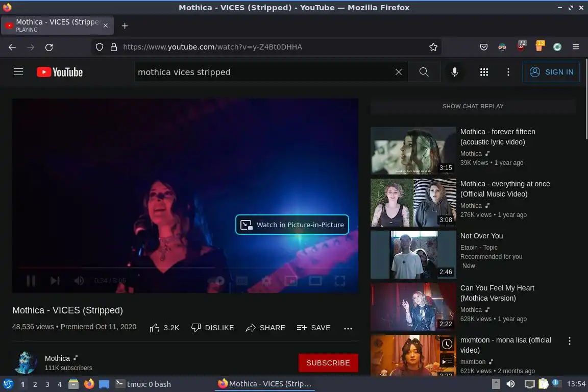Viewport: 588px width, 392px height.
Task: Toggle autoplay switch in the player
Action: click(x=217, y=281)
